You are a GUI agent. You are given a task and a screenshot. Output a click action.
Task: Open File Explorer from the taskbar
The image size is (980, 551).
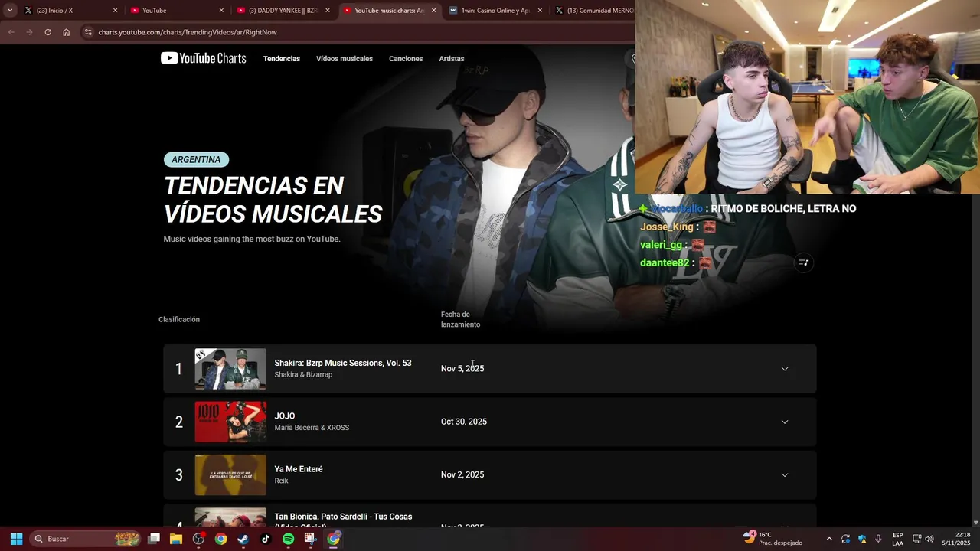[x=176, y=539]
